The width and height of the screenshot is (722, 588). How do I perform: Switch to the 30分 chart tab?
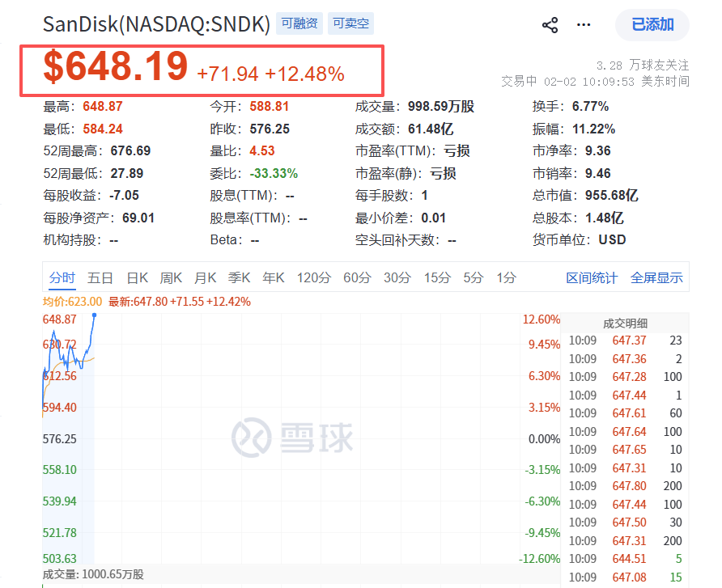[x=397, y=277]
